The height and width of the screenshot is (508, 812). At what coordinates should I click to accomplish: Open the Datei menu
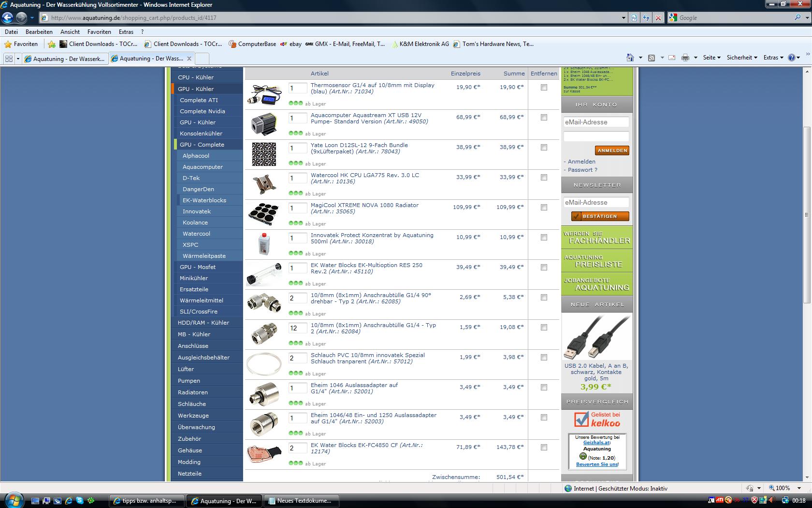click(x=11, y=32)
